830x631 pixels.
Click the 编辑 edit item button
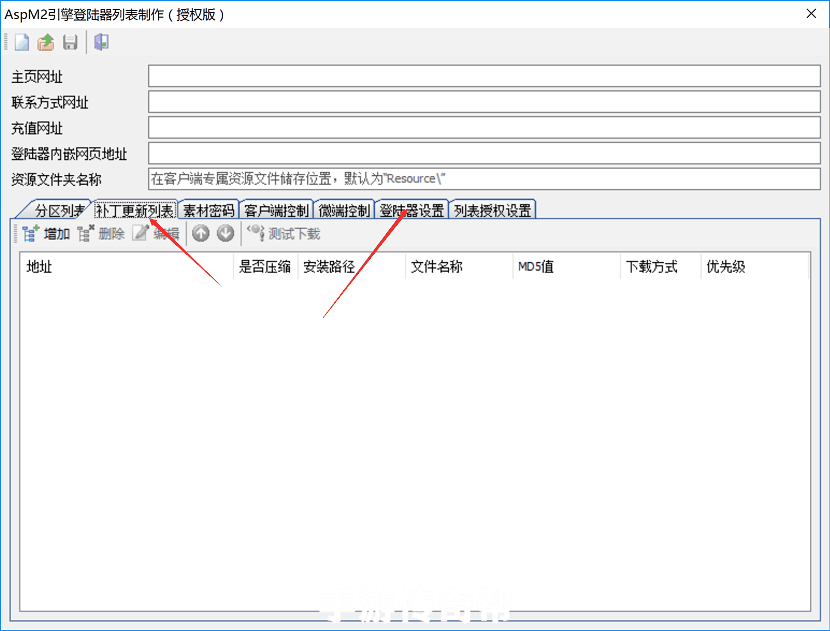pyautogui.click(x=156, y=233)
